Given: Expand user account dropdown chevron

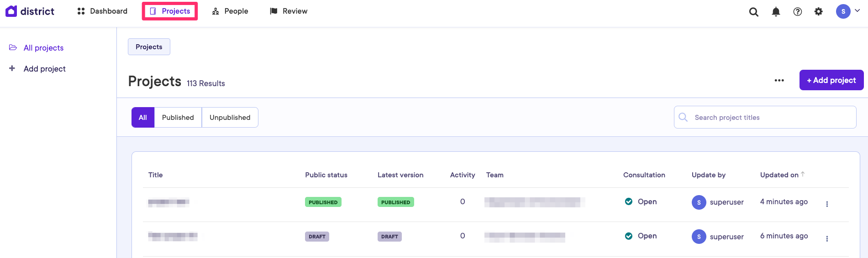Looking at the screenshot, I should pyautogui.click(x=857, y=10).
